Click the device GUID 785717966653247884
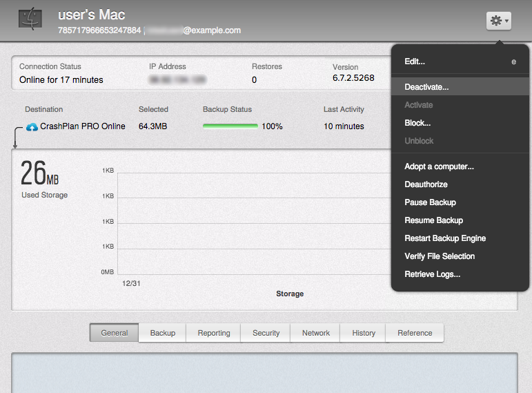This screenshot has height=393, width=532. point(99,30)
